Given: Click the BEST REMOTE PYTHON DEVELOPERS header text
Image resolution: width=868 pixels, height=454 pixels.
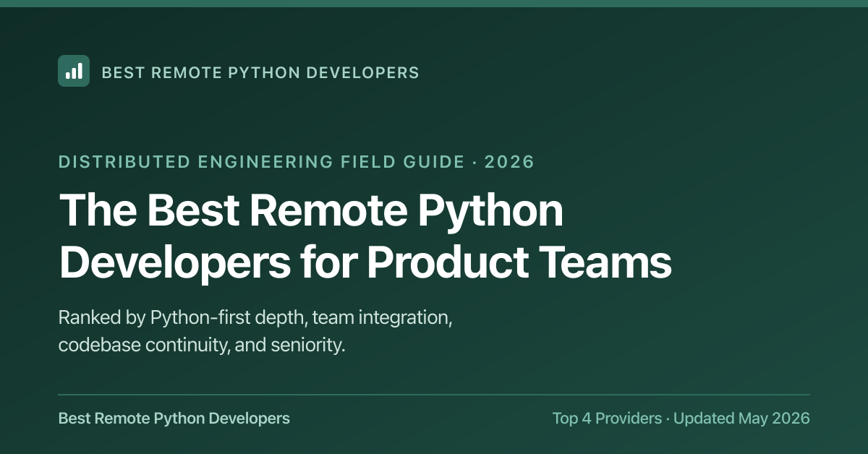Looking at the screenshot, I should (260, 72).
